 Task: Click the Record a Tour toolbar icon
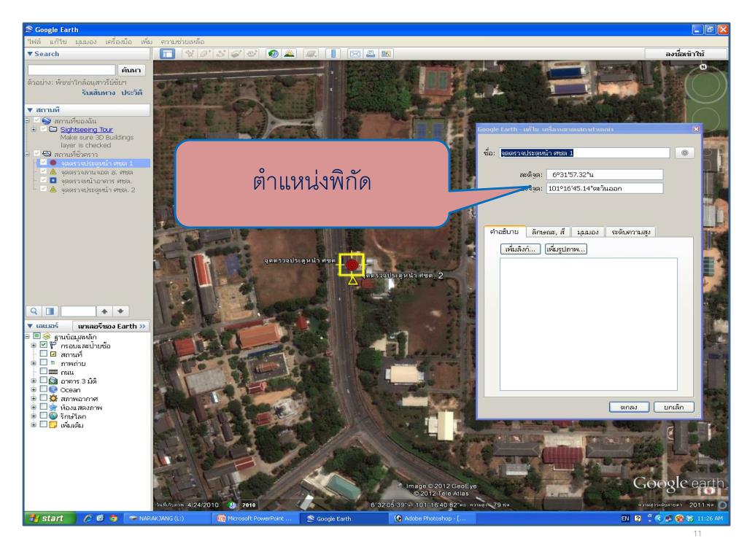tap(252, 54)
